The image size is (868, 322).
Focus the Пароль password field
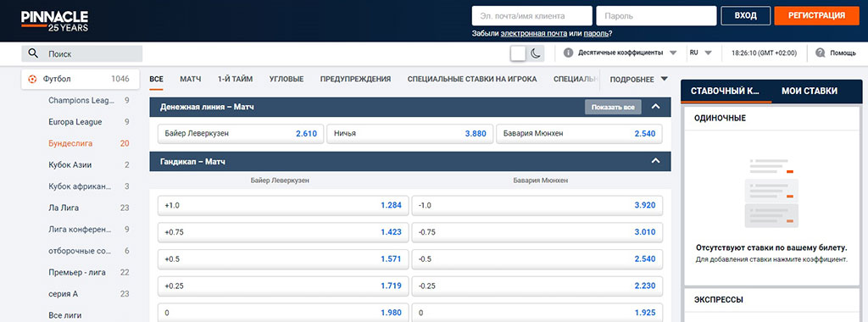pos(656,16)
